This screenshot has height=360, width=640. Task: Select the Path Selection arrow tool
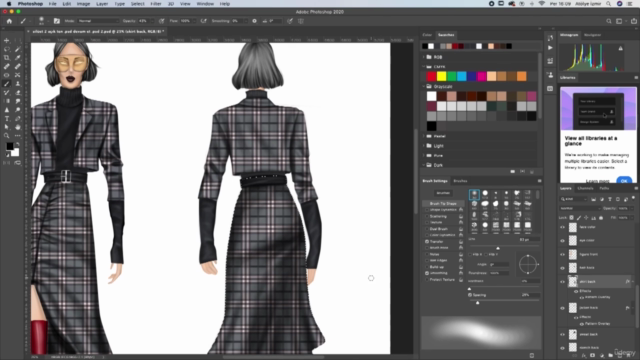click(7, 127)
